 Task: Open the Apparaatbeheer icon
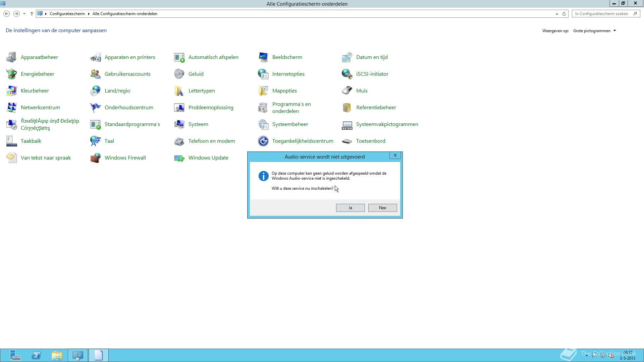[x=11, y=57]
